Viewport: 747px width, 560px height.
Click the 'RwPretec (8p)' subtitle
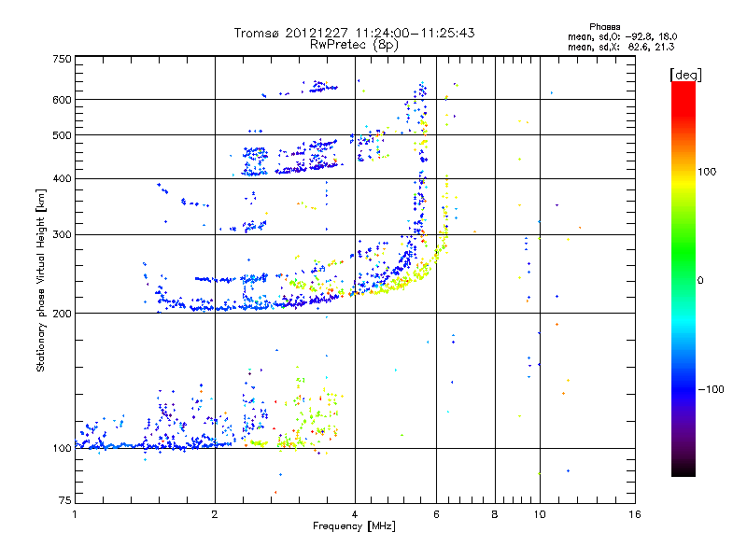pos(354,45)
